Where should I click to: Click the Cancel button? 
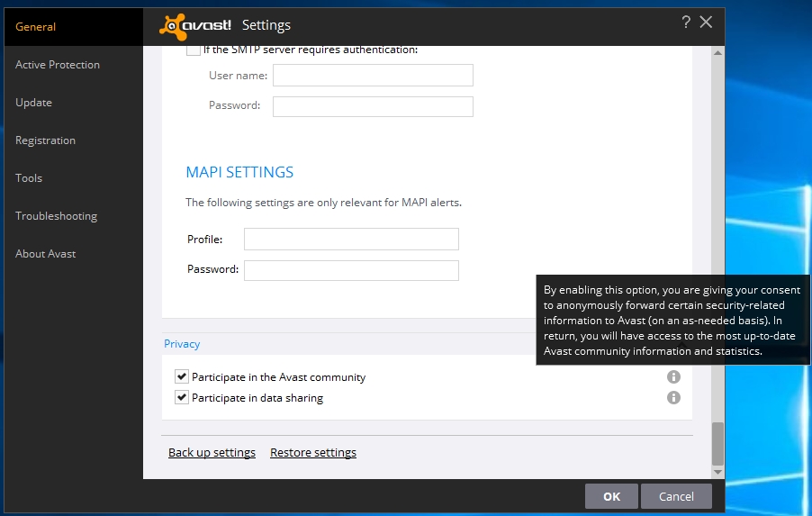point(676,496)
